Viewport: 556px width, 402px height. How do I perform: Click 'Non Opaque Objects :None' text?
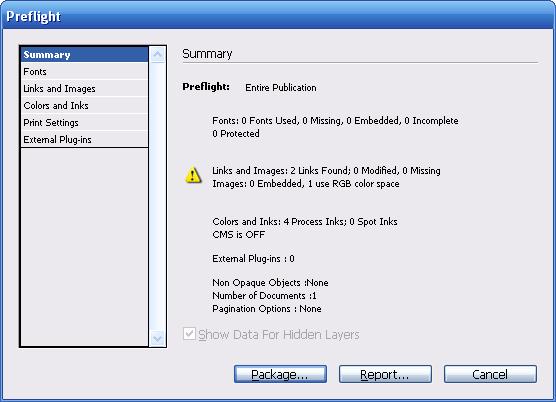coord(270,283)
